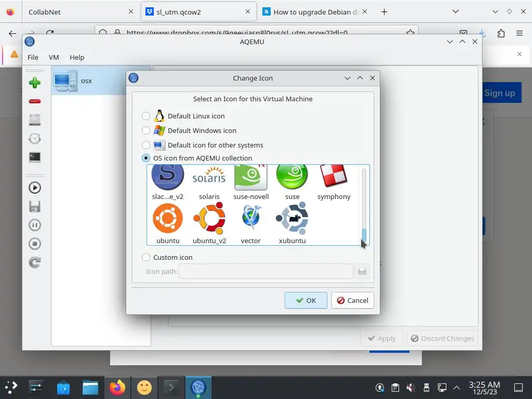Screen dimensions: 532x399
Task: Open Firefox hamburger menu
Action: (x=520, y=33)
